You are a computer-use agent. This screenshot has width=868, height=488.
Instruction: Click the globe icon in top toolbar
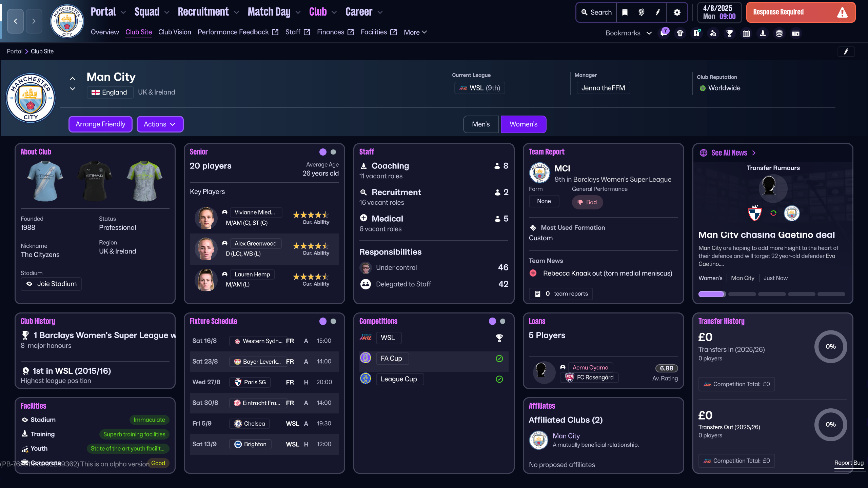[641, 13]
